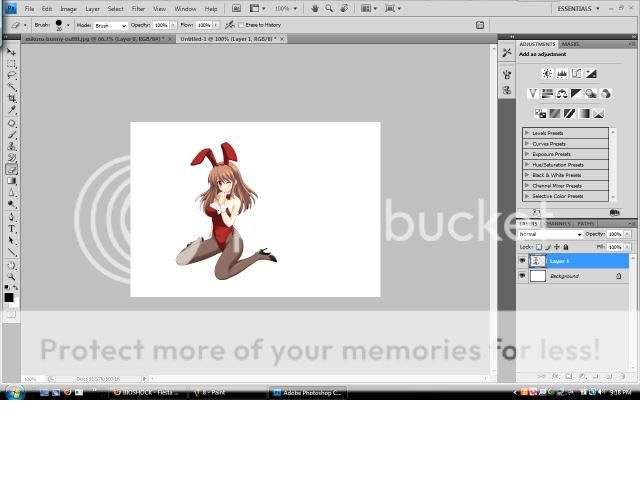Add an Exposure adjustment
This screenshot has height=485, width=640.
[x=591, y=73]
